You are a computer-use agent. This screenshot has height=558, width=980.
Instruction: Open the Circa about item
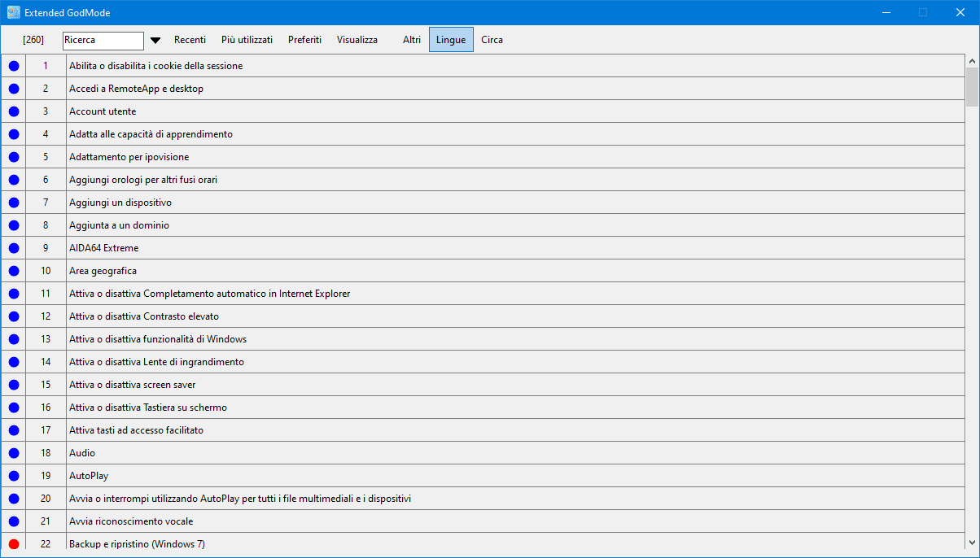pos(492,40)
